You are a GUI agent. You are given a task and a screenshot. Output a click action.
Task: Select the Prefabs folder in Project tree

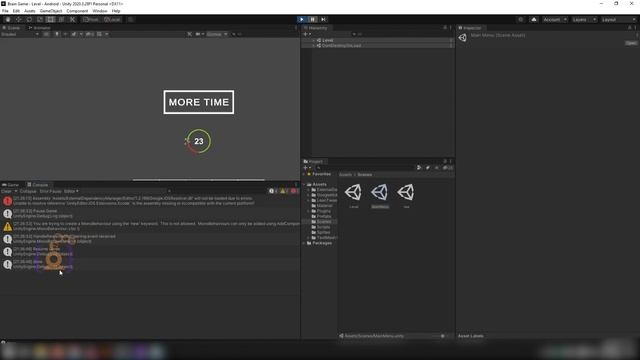point(324,216)
